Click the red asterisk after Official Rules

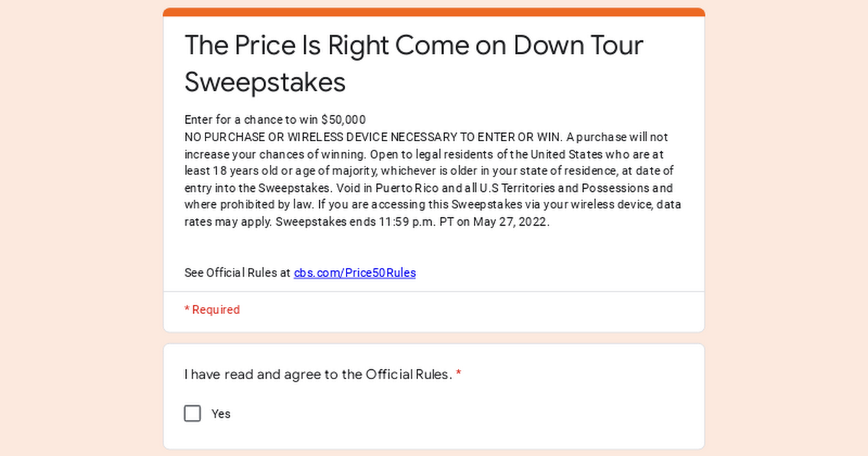pyautogui.click(x=459, y=374)
